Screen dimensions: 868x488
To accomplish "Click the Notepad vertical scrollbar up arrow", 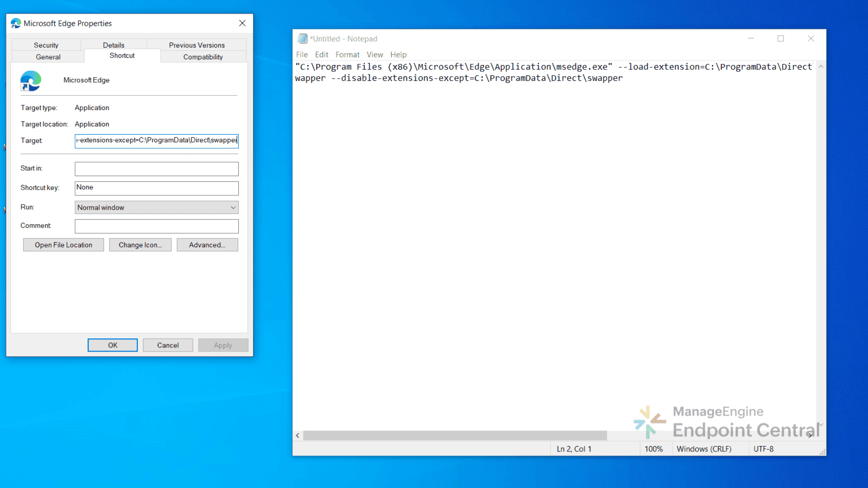I will coord(821,67).
